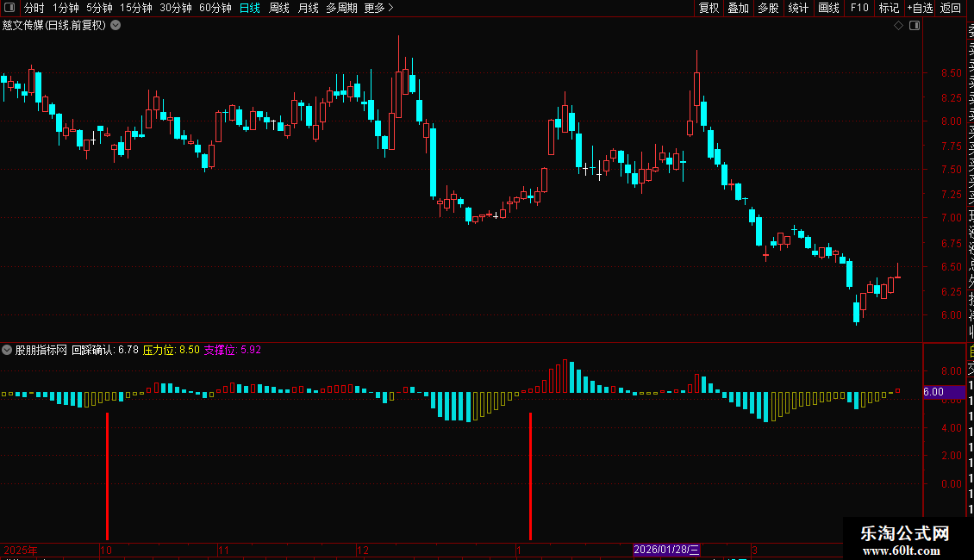Viewport: 974px width, 560px height.
Task: Click the 慈文传媒(日线.前复权) title
Action: [54, 26]
